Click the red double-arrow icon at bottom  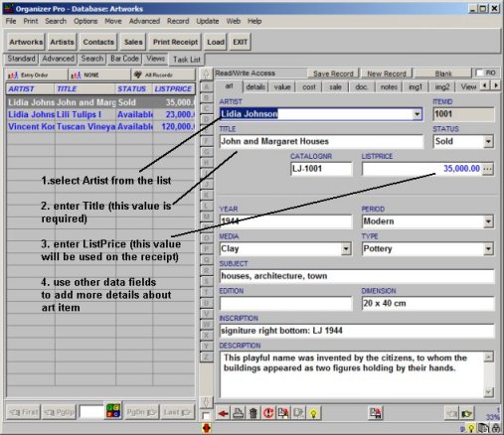[x=206, y=428]
